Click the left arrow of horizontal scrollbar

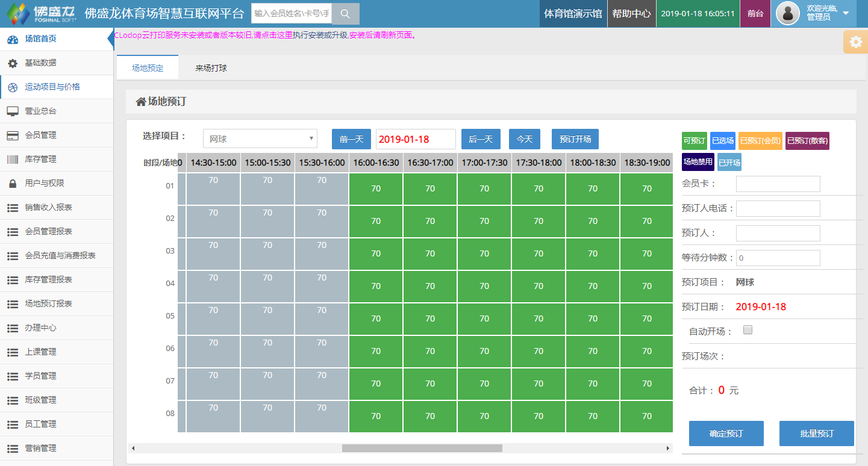pos(133,448)
